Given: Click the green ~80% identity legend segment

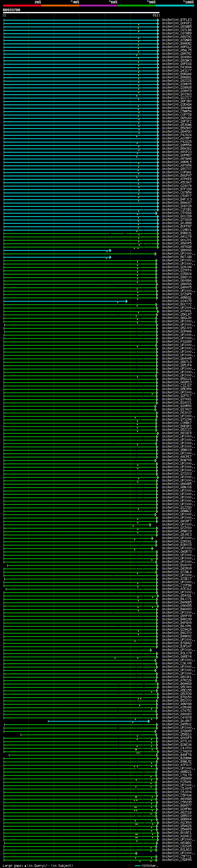Looking at the screenshot, I should tap(137, 6).
